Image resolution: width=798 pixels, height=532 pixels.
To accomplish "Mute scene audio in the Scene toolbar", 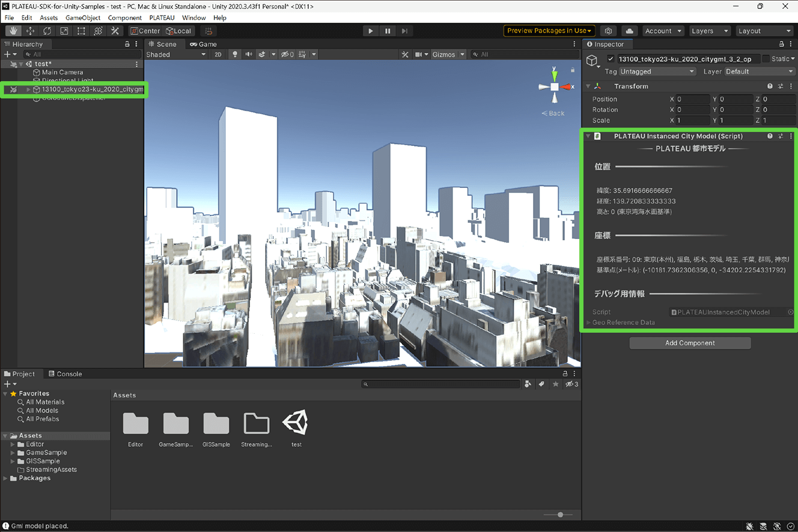I will point(249,54).
